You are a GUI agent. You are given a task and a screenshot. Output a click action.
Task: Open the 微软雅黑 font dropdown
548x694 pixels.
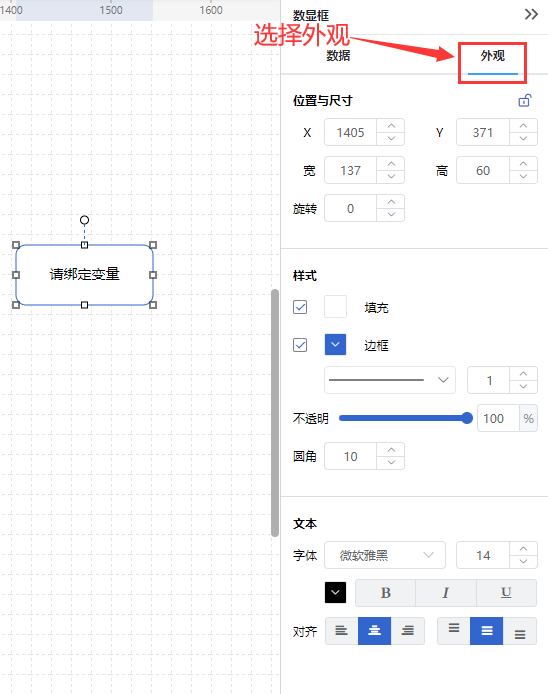(x=385, y=555)
